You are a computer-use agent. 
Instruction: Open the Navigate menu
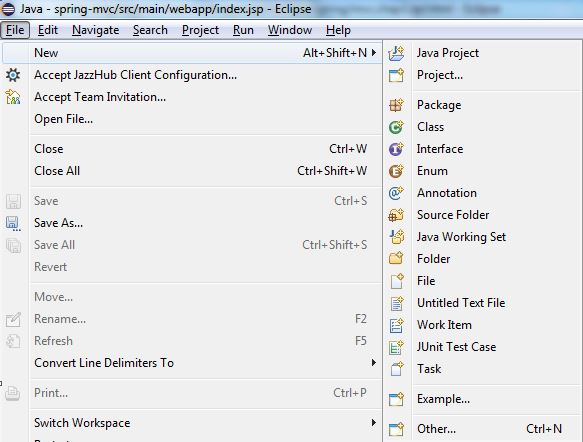(96, 30)
